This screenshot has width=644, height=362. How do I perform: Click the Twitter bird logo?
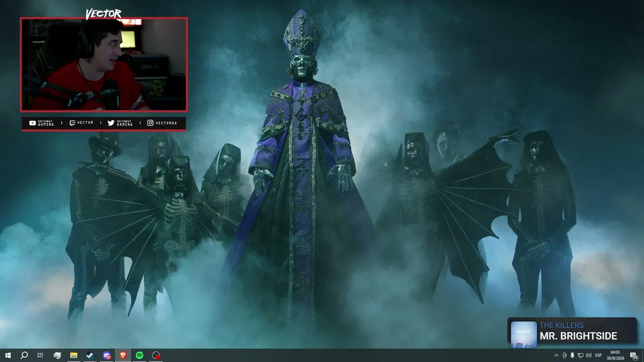coord(111,123)
